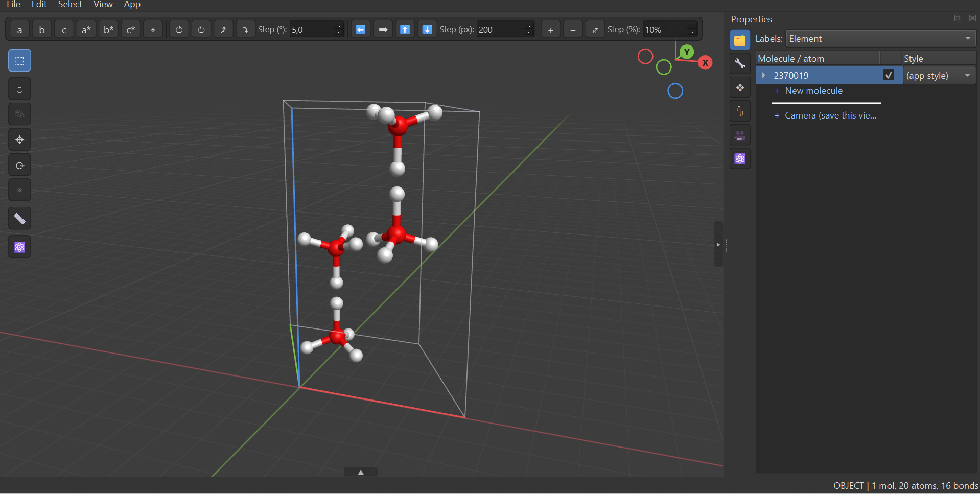This screenshot has width=980, height=494.
Task: Open the four-diamonds symmetry tab
Action: pyautogui.click(x=740, y=88)
